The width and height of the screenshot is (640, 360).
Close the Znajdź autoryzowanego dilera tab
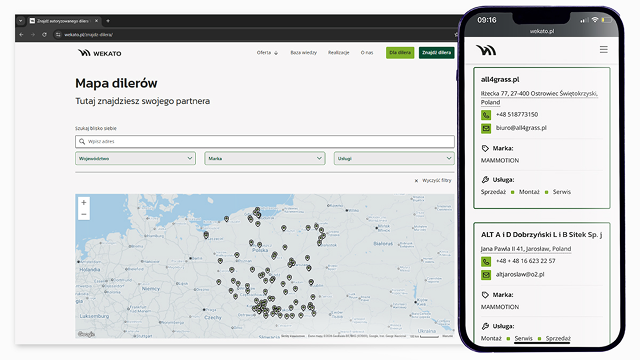[x=96, y=21]
